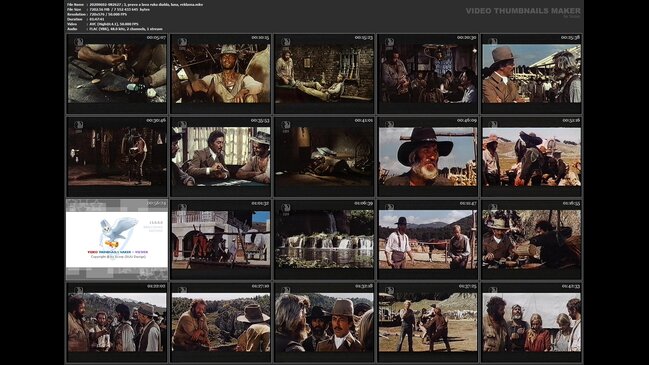Viewport: 649px width, 365px height.
Task: Select the 01:16:55 thumbnail
Action: pos(531,240)
